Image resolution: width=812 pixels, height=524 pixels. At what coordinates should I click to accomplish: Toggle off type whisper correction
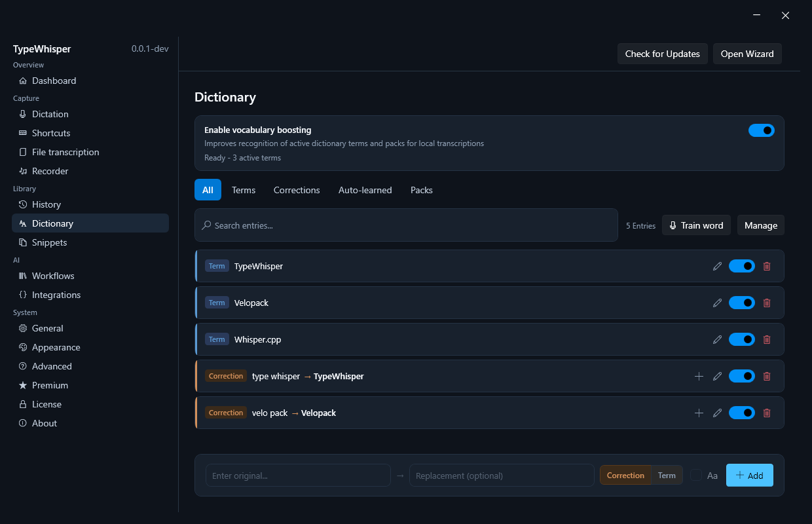point(742,376)
